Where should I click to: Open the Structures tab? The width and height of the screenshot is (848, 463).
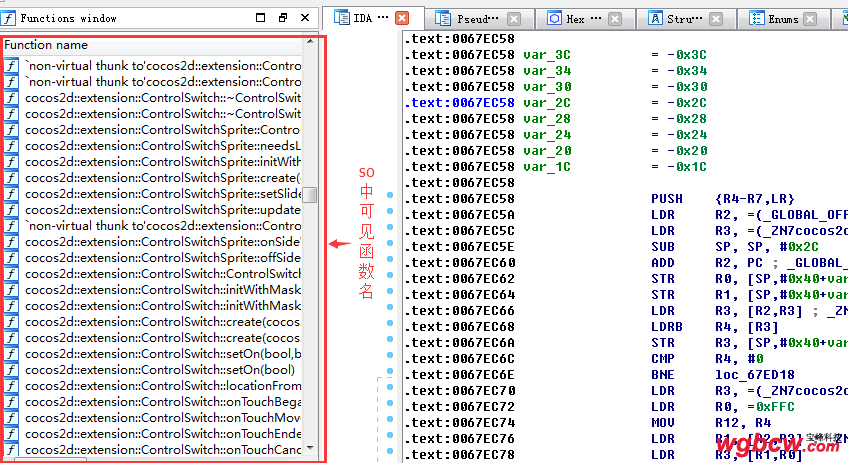684,19
